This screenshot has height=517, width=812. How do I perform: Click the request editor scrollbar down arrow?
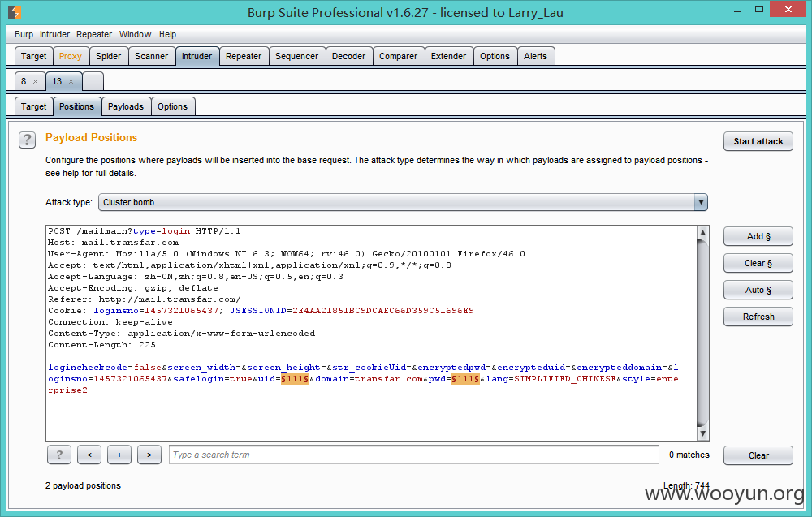[x=702, y=433]
